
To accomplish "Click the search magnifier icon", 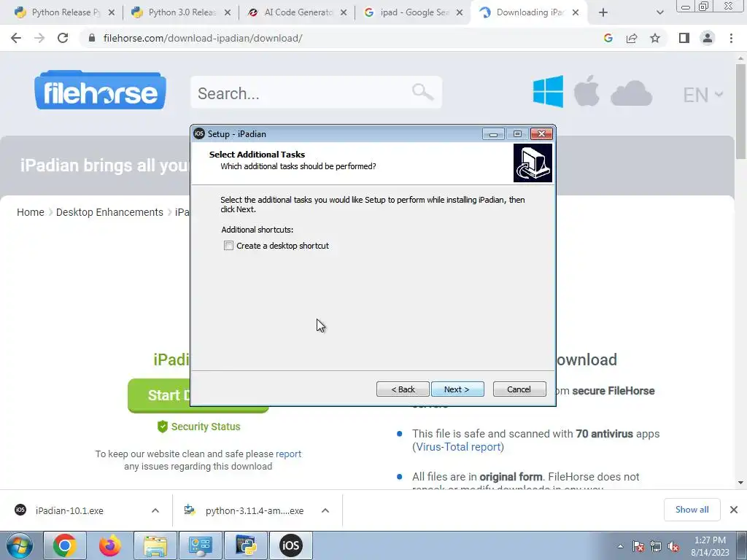I will pos(422,92).
